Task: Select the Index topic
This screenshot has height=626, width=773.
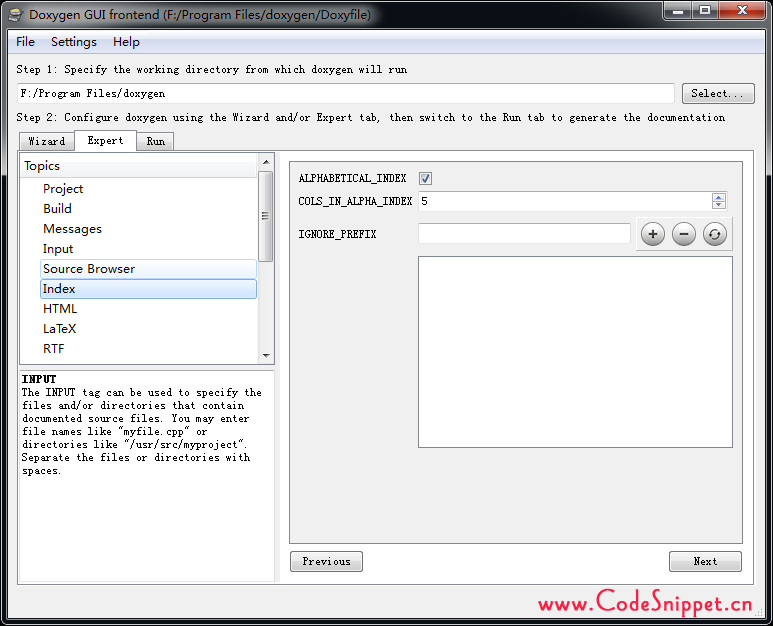Action: click(x=148, y=289)
